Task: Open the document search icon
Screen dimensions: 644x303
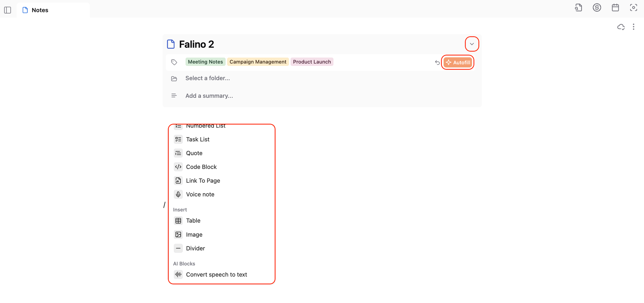Action: click(x=579, y=8)
